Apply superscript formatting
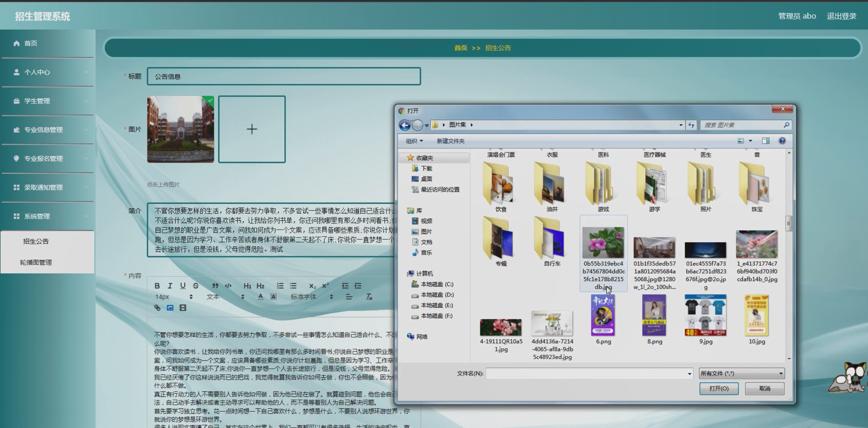Image resolution: width=868 pixels, height=428 pixels. point(325,286)
